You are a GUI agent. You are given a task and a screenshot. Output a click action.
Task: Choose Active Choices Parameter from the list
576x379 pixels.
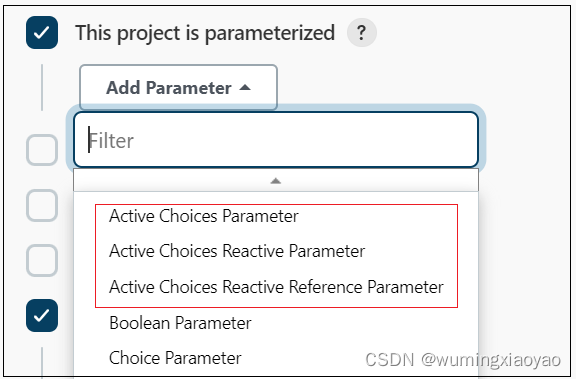click(x=204, y=216)
